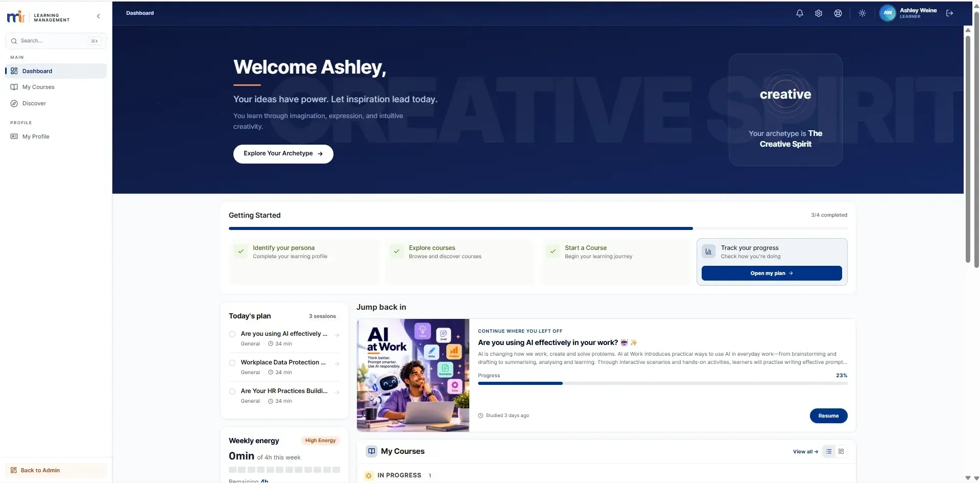This screenshot has width=980, height=483.
Task: Switch My Courses to list view
Action: [828, 451]
